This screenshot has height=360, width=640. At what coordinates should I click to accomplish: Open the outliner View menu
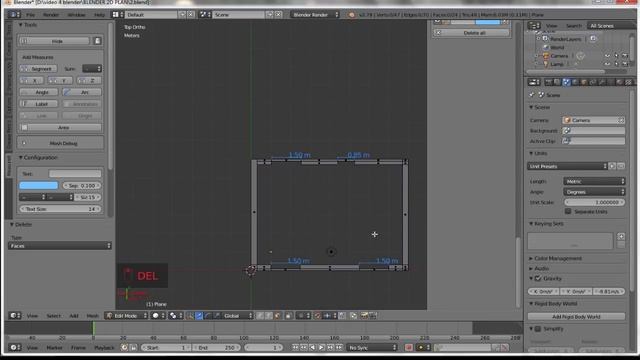(x=551, y=26)
